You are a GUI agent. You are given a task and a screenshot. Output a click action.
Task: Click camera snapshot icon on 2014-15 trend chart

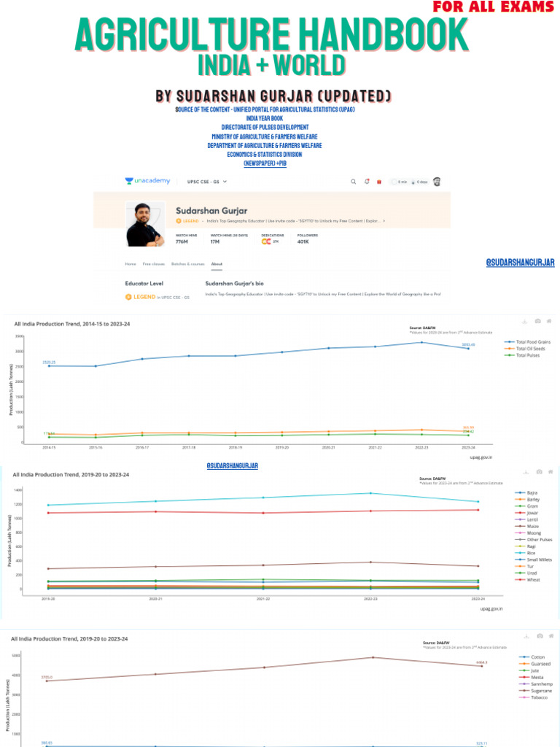click(537, 321)
